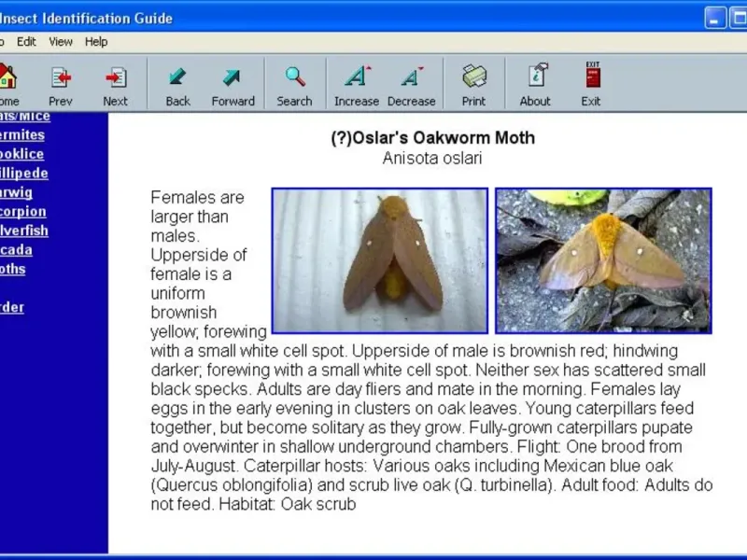Open the Edit menu
The height and width of the screenshot is (560, 747).
click(x=26, y=42)
